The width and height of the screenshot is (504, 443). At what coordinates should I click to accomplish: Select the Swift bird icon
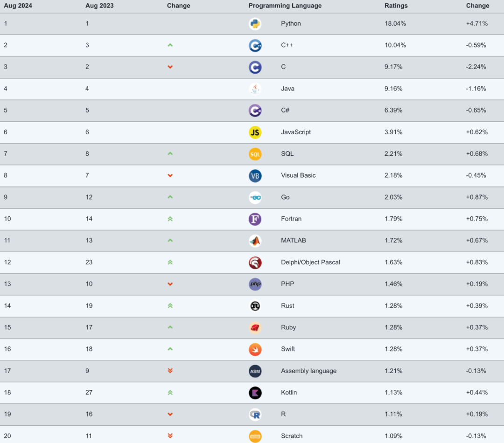(255, 350)
